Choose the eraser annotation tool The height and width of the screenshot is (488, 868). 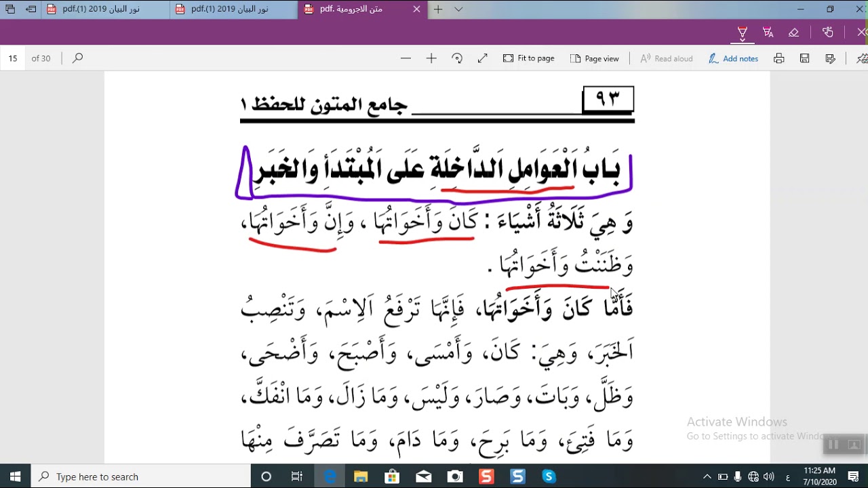pos(793,33)
